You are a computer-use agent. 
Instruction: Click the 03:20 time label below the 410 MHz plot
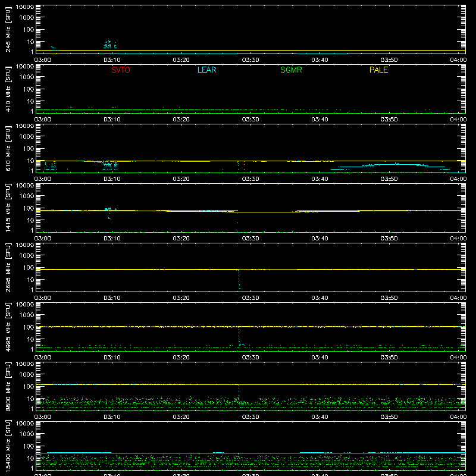tap(181, 120)
